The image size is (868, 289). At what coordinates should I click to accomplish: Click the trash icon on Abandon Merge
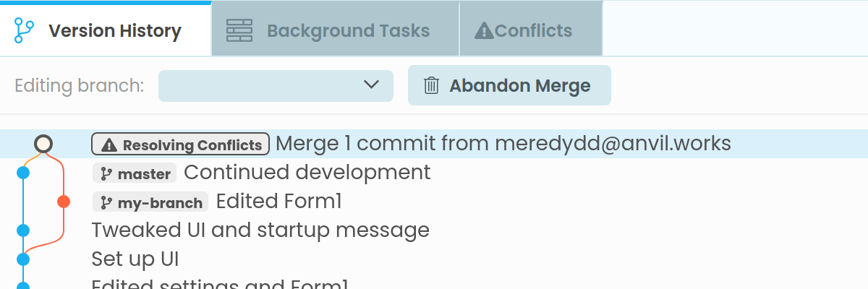431,86
